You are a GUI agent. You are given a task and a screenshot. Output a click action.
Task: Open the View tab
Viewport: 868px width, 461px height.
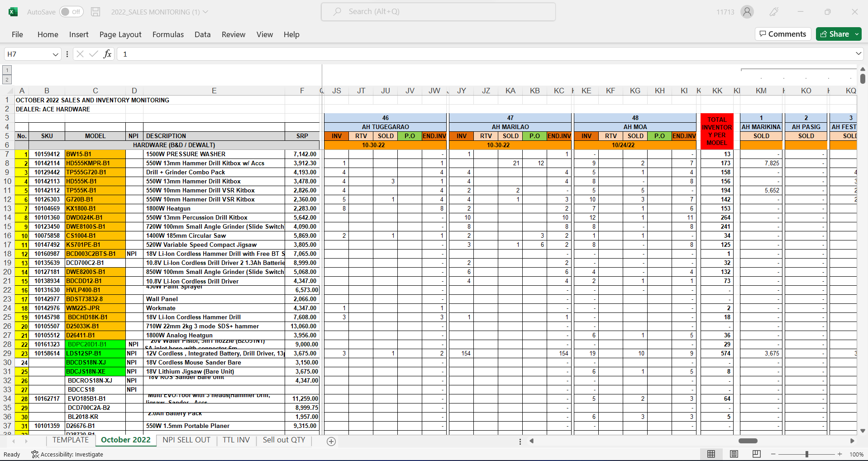(265, 34)
